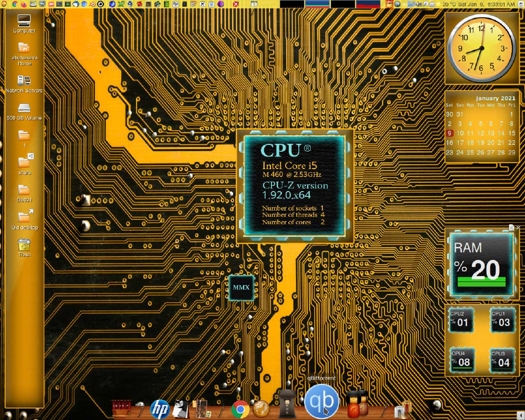
Task: Open the red curtain stage dock icon
Action: [121, 408]
